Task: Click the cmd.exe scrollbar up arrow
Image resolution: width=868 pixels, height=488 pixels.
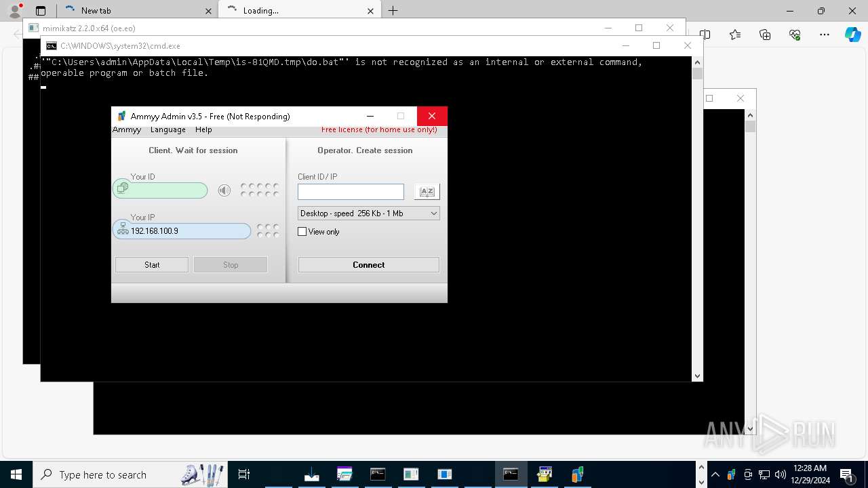Action: pos(697,62)
